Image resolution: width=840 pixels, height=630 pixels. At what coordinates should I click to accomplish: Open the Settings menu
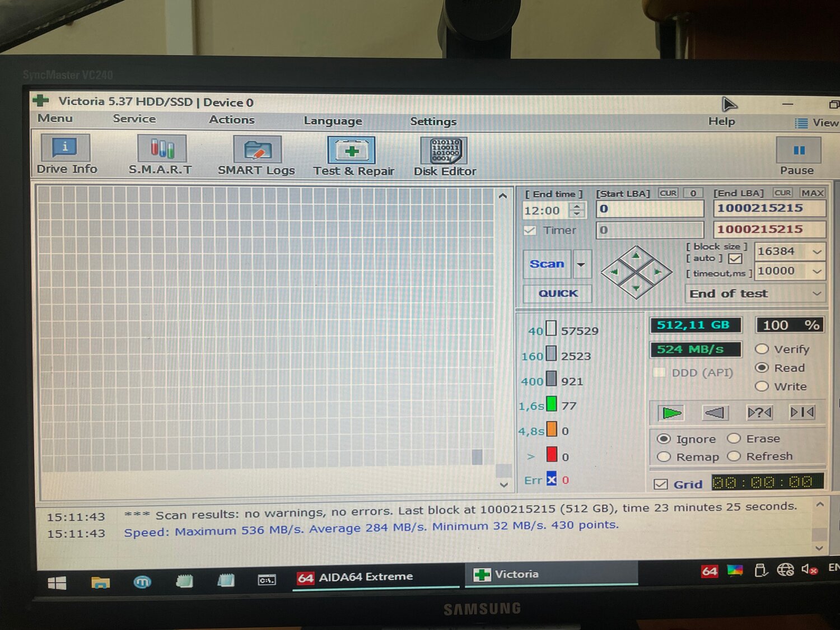coord(433,122)
